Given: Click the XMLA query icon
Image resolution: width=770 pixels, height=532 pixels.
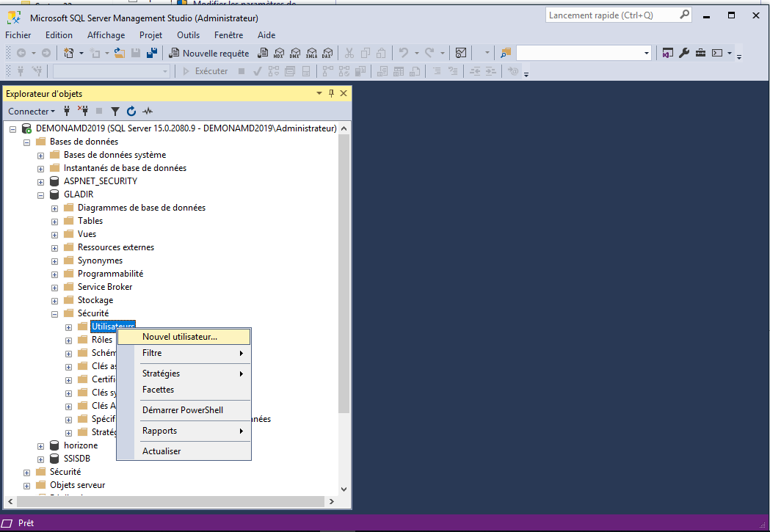Looking at the screenshot, I should tap(311, 53).
